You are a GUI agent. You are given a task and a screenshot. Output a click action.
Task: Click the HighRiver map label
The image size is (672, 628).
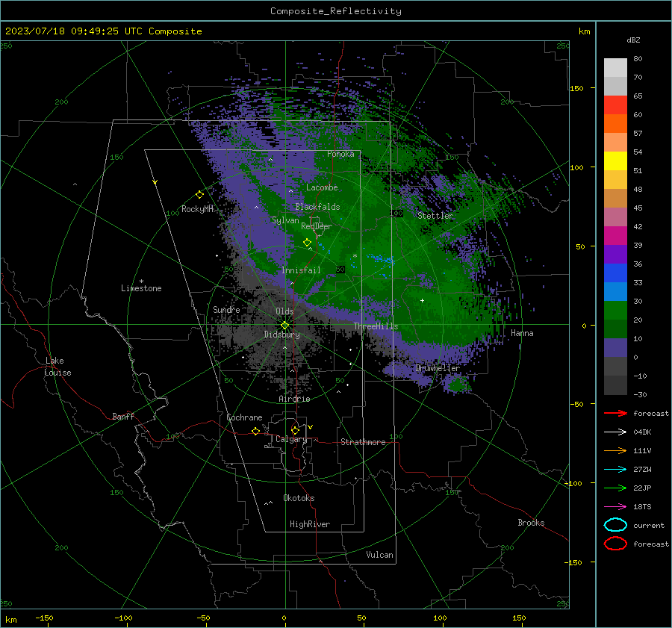[x=310, y=524]
